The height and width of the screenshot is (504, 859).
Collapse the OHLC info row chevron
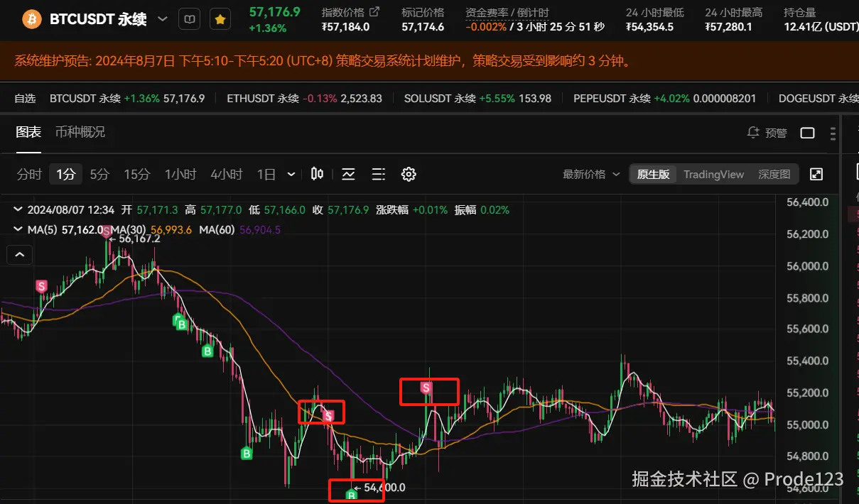coord(19,209)
